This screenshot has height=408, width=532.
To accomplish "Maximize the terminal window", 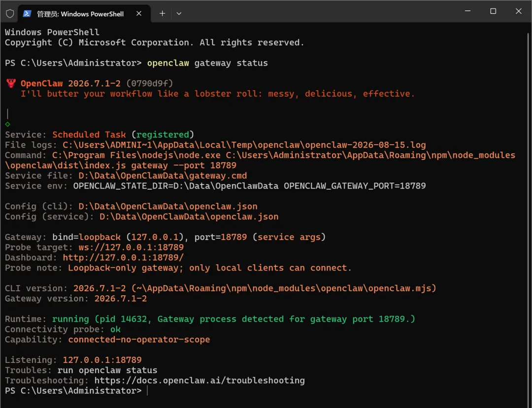I will (493, 11).
